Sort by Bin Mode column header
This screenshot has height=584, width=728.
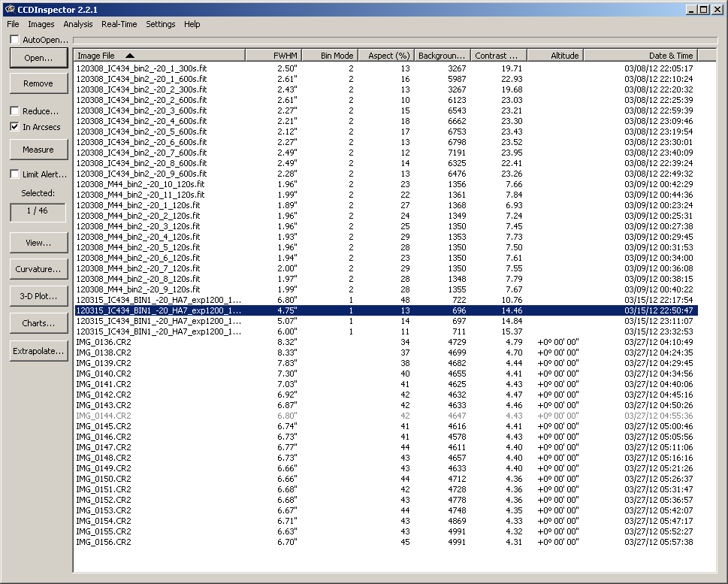click(x=330, y=56)
